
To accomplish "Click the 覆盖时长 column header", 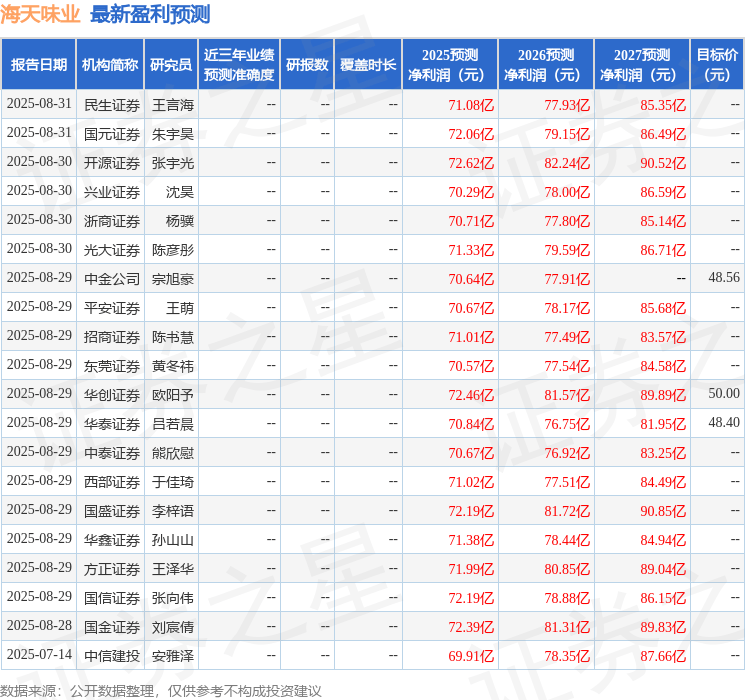I will click(368, 65).
